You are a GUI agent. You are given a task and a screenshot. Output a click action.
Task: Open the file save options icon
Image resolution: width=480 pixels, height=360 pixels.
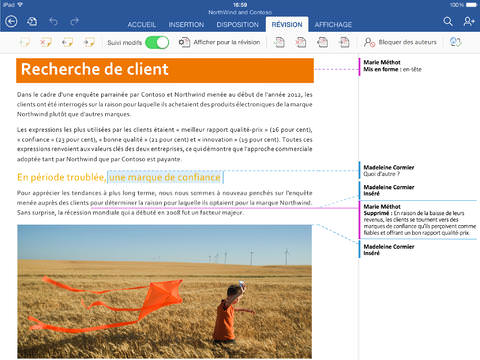[x=32, y=22]
